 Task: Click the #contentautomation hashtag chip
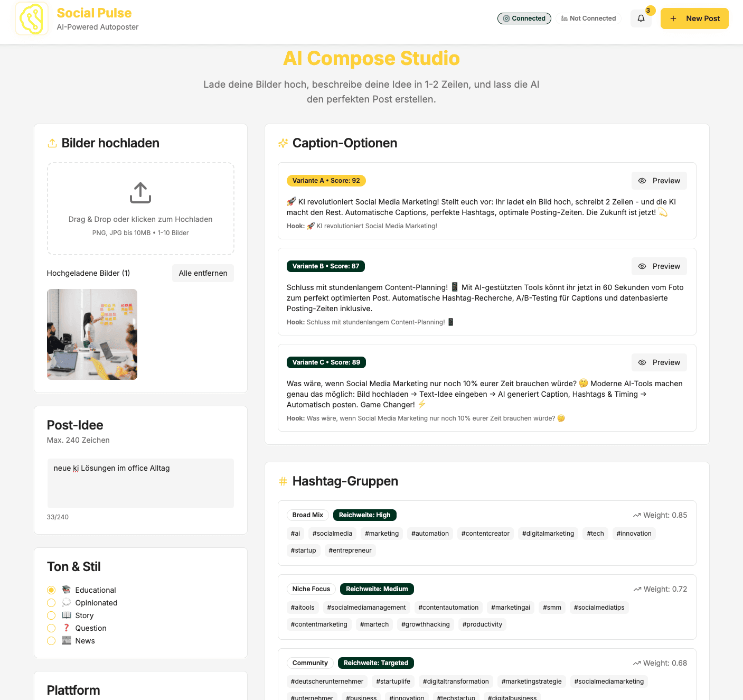[x=448, y=608]
